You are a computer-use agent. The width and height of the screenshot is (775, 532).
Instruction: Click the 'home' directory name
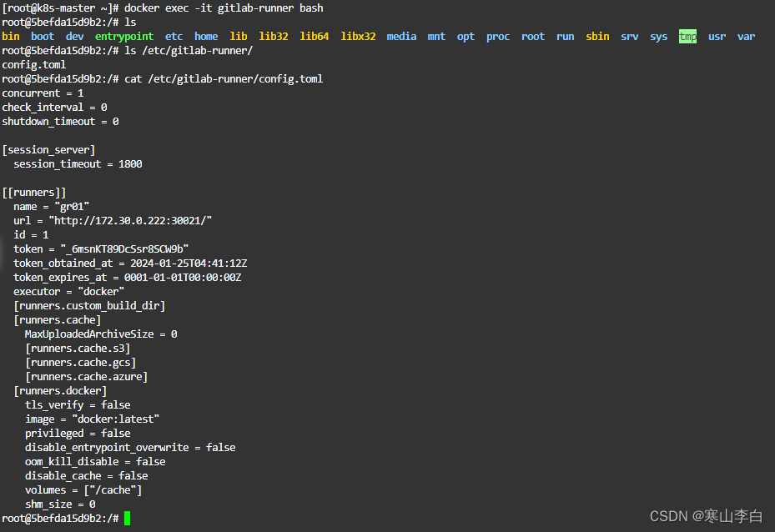click(x=206, y=37)
